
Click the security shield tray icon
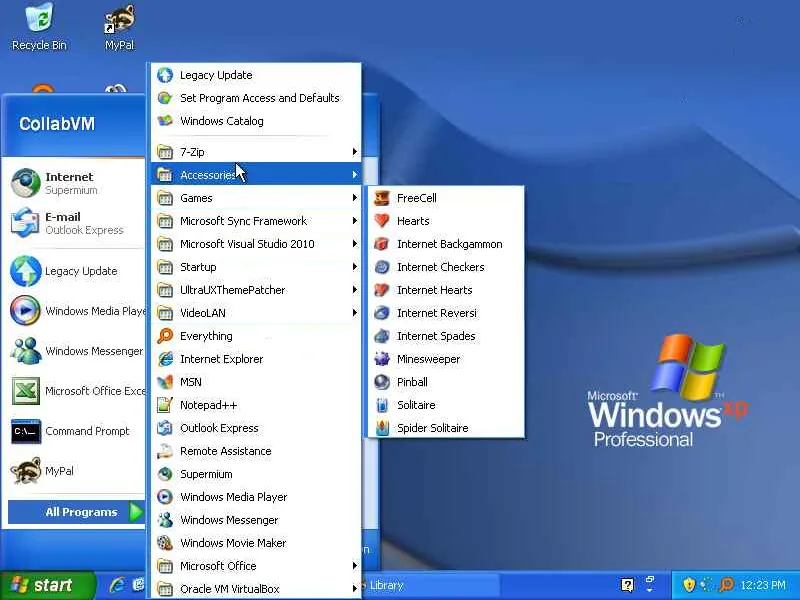click(688, 585)
